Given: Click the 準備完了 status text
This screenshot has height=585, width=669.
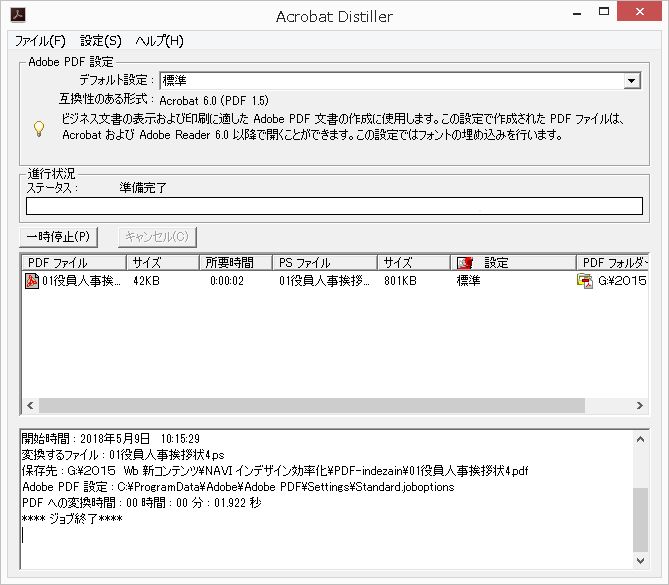Looking at the screenshot, I should tap(143, 188).
